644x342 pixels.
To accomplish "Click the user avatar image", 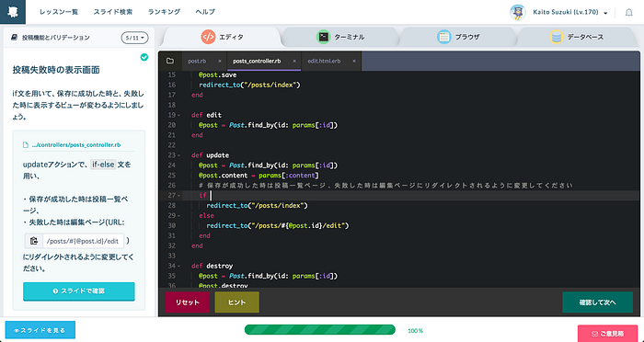I will point(518,12).
